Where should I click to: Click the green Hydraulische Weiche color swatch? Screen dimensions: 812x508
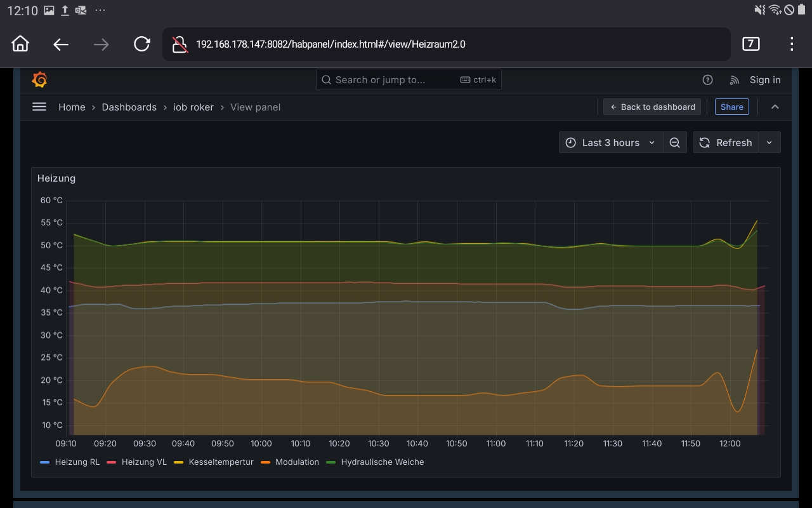tap(331, 462)
